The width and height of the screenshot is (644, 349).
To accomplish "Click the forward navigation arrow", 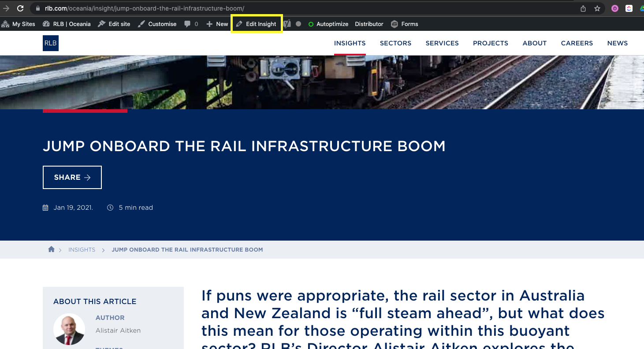I will coord(6,8).
